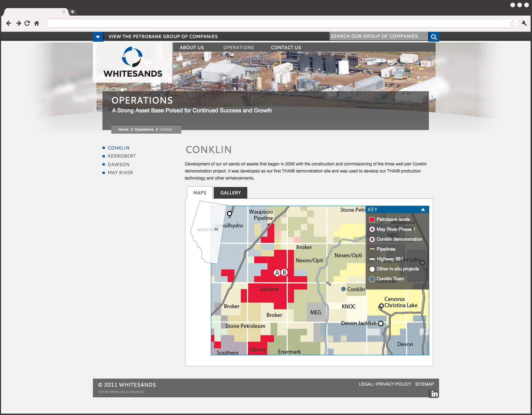Bookmark the page with the star icon
The width and height of the screenshot is (532, 415).
pos(512,23)
